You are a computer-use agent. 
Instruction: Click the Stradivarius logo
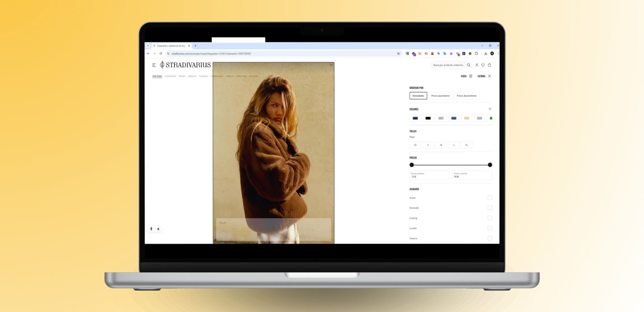coord(185,65)
